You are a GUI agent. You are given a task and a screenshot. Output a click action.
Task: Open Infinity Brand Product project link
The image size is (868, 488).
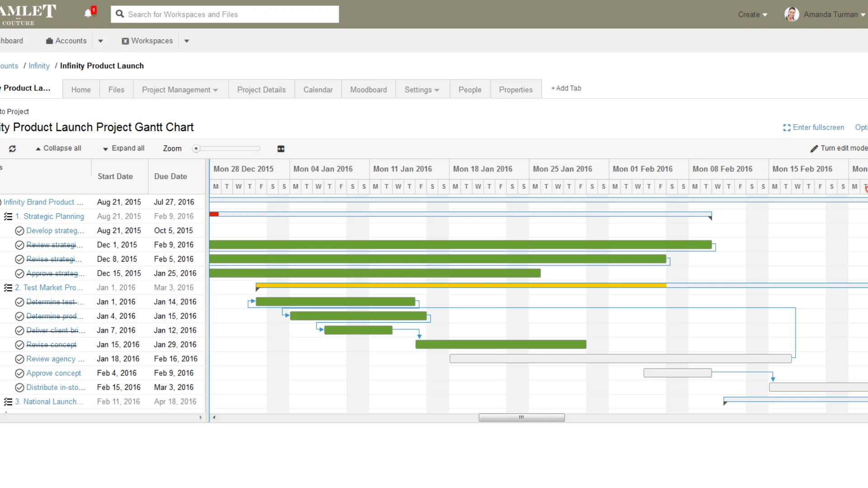pyautogui.click(x=43, y=202)
